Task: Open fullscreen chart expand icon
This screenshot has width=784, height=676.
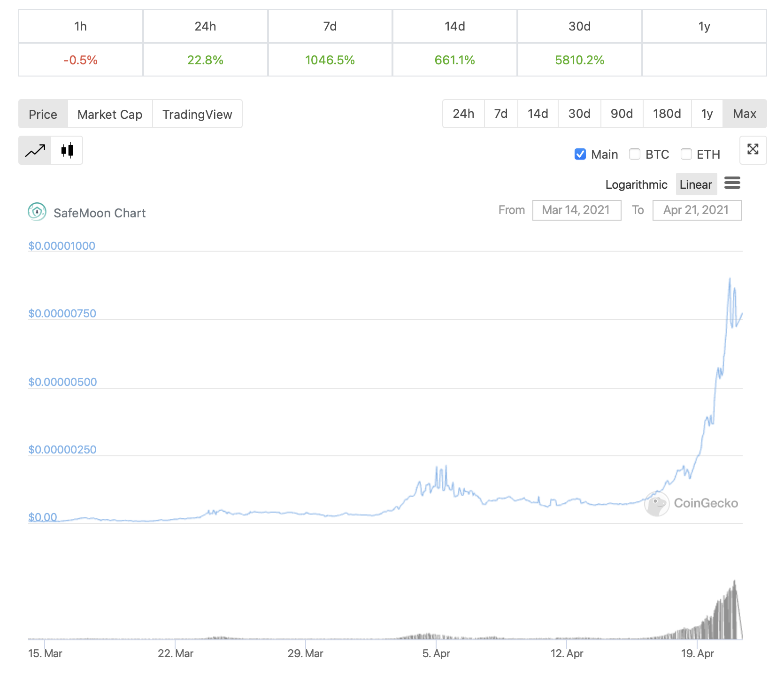Action: [x=753, y=150]
